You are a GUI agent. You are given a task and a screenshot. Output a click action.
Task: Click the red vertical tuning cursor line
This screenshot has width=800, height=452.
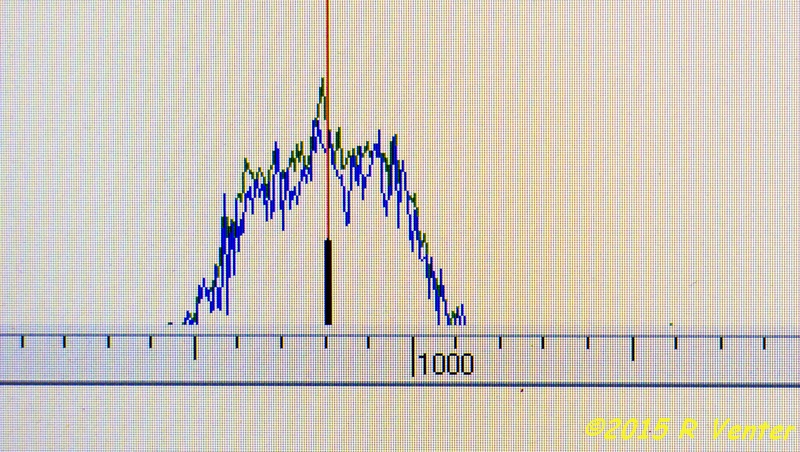(x=328, y=120)
